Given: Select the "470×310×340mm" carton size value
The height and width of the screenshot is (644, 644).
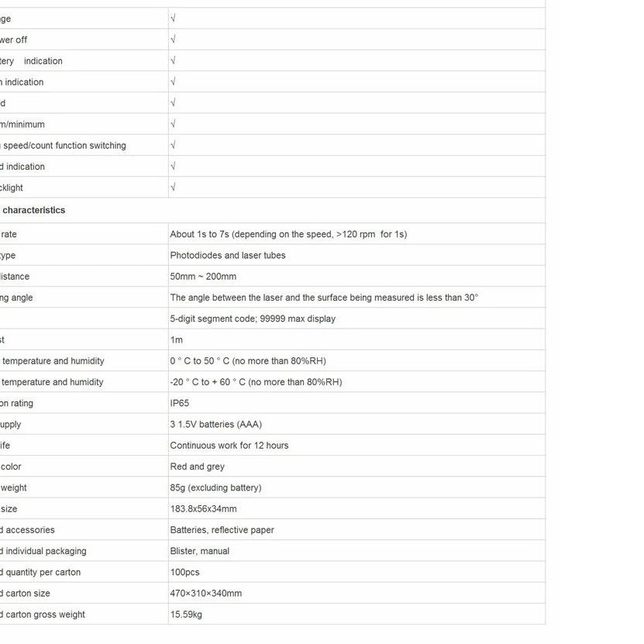Looking at the screenshot, I should click(x=206, y=594).
